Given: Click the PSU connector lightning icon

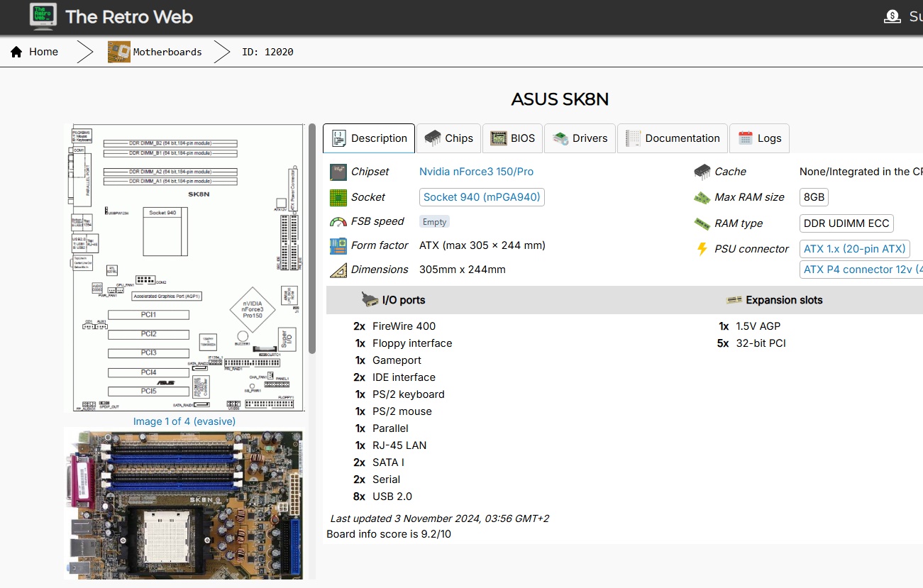Looking at the screenshot, I should (702, 249).
